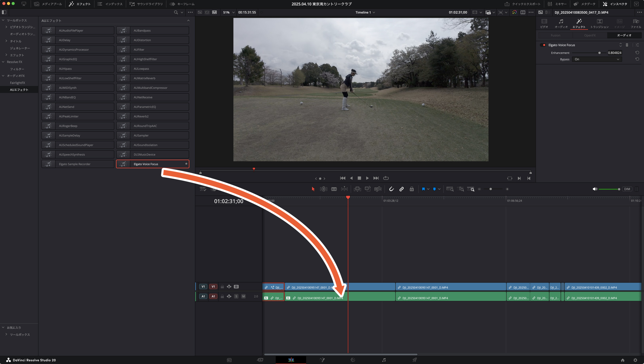Viewport: 644px width, 364px height.
Task: Toggle timeline snapping magnet icon
Action: point(391,189)
